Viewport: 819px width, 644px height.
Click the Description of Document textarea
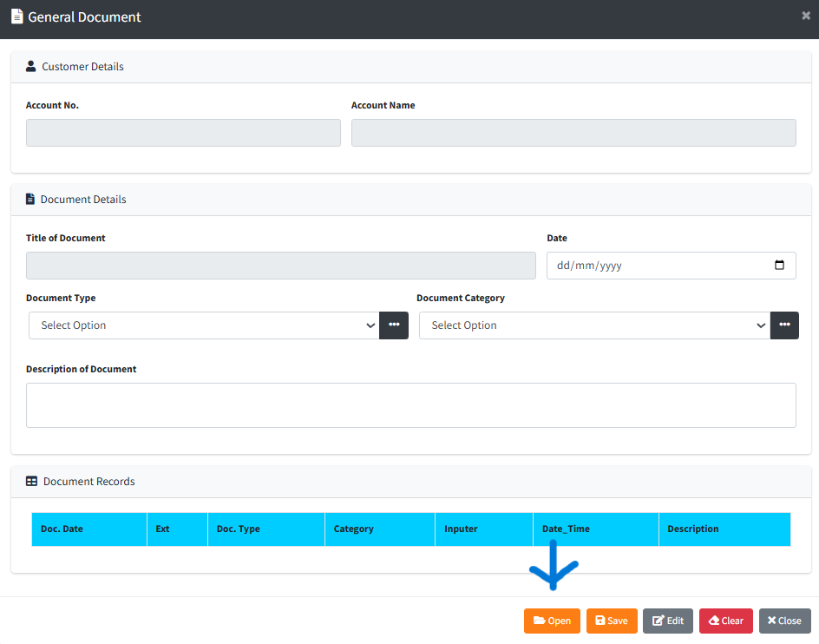click(410, 405)
